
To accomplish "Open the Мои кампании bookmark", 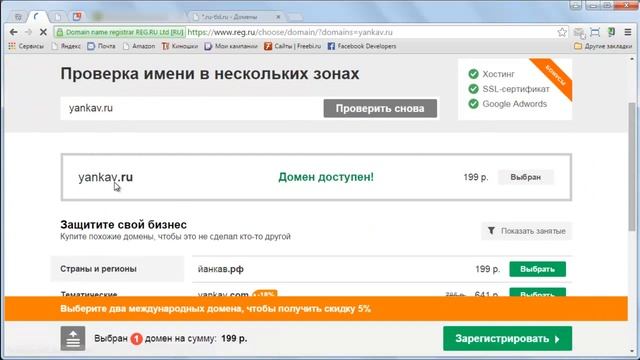I will pos(231,46).
